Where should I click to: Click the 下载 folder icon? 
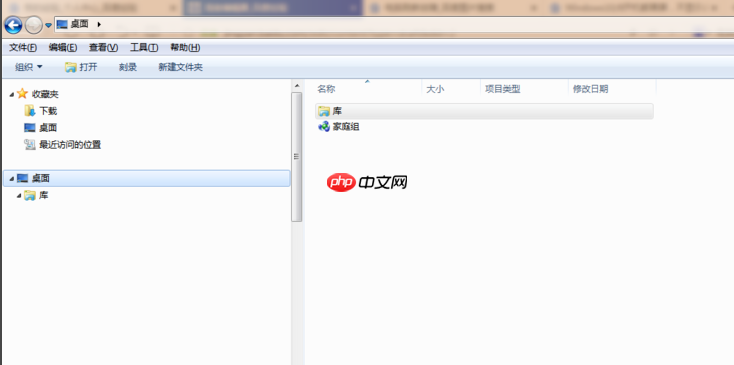[x=30, y=111]
